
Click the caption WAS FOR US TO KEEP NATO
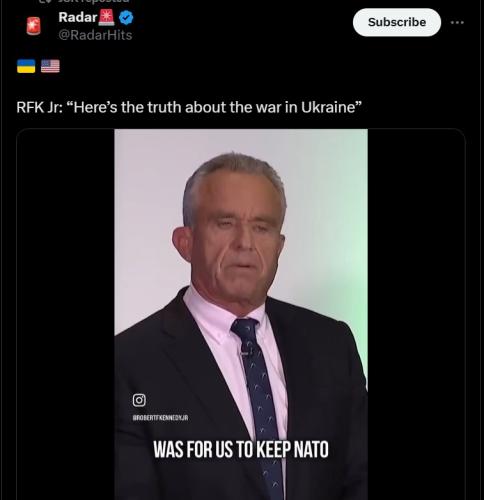[x=241, y=449]
